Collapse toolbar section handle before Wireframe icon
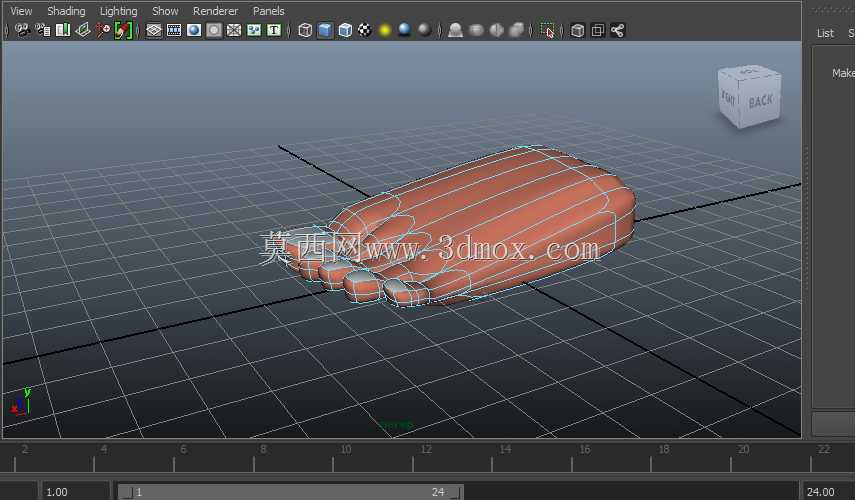 (x=288, y=30)
